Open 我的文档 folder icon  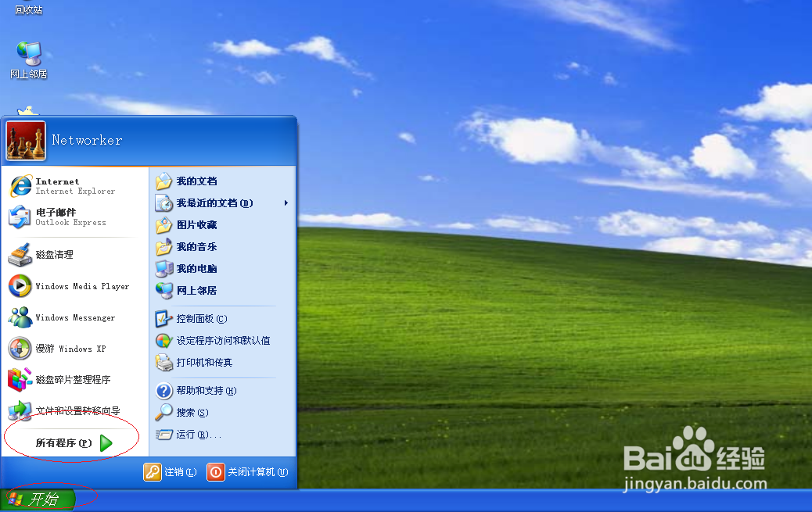[x=163, y=181]
